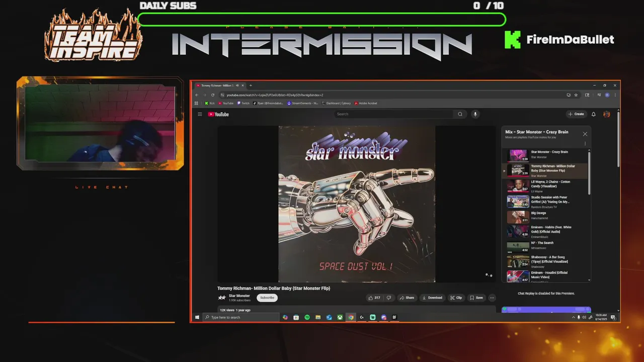Image resolution: width=644 pixels, height=362 pixels.
Task: Show hidden system tray icons
Action: [574, 317]
